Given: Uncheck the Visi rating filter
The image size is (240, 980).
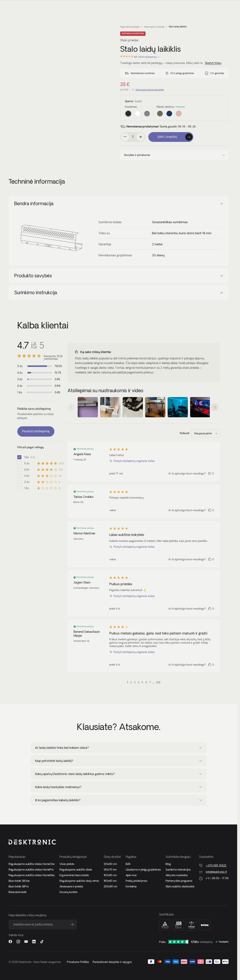Looking at the screenshot, I should coord(19,457).
